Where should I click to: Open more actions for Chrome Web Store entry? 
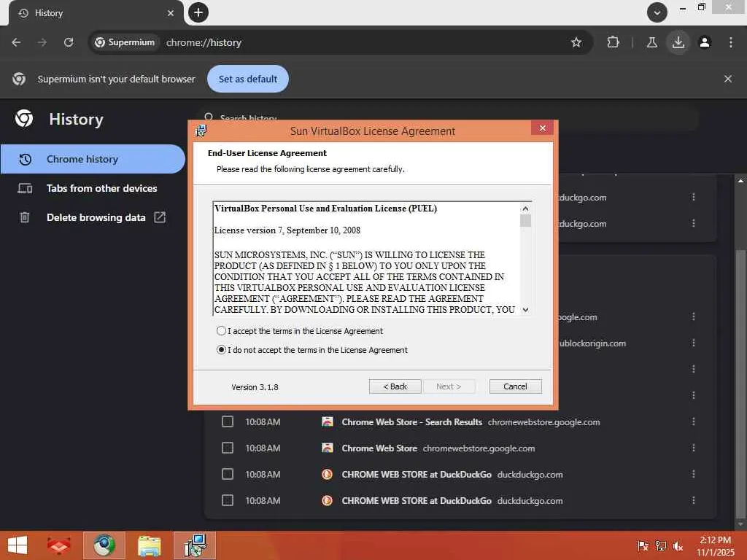[x=694, y=448]
